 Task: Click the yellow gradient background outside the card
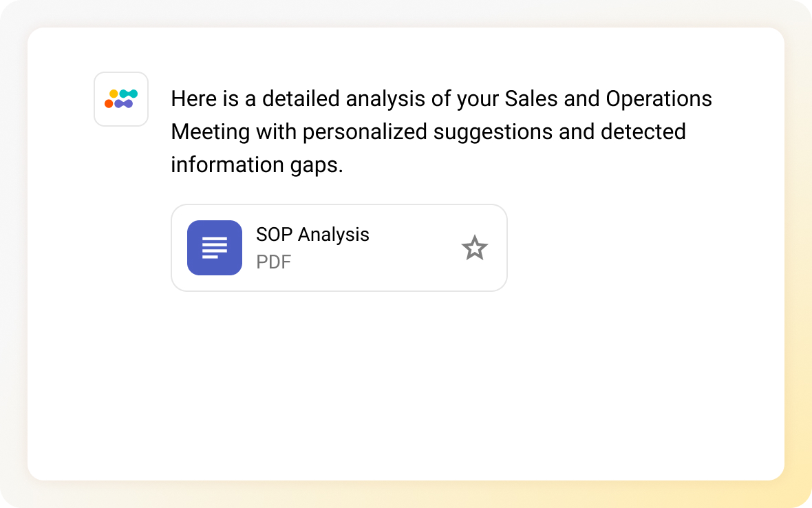pyautogui.click(x=798, y=492)
